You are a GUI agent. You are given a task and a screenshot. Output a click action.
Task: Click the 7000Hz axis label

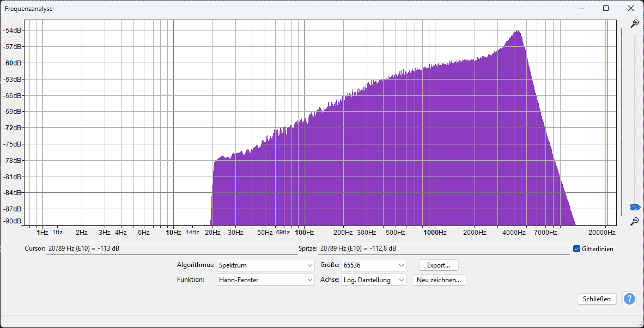click(x=546, y=232)
